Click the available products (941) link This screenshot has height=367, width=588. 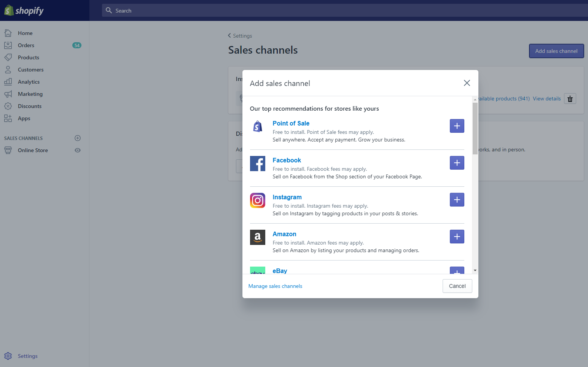pyautogui.click(x=504, y=99)
